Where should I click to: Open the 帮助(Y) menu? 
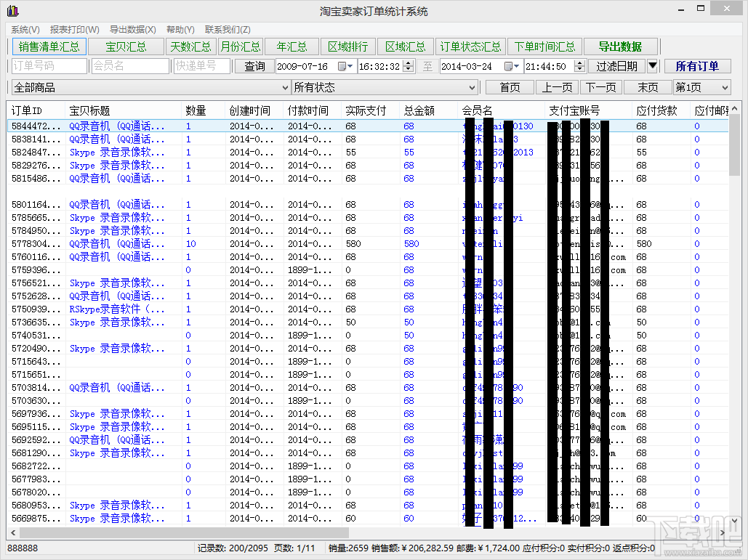(x=180, y=30)
